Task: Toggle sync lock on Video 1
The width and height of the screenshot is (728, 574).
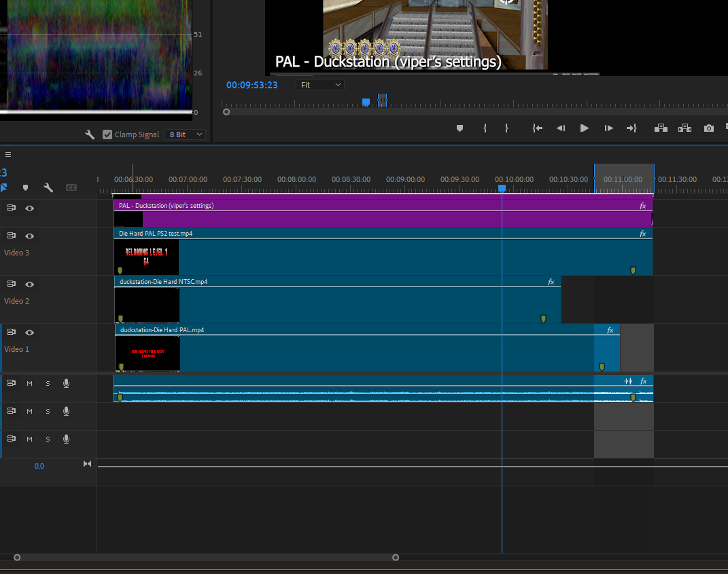Action: (x=12, y=332)
